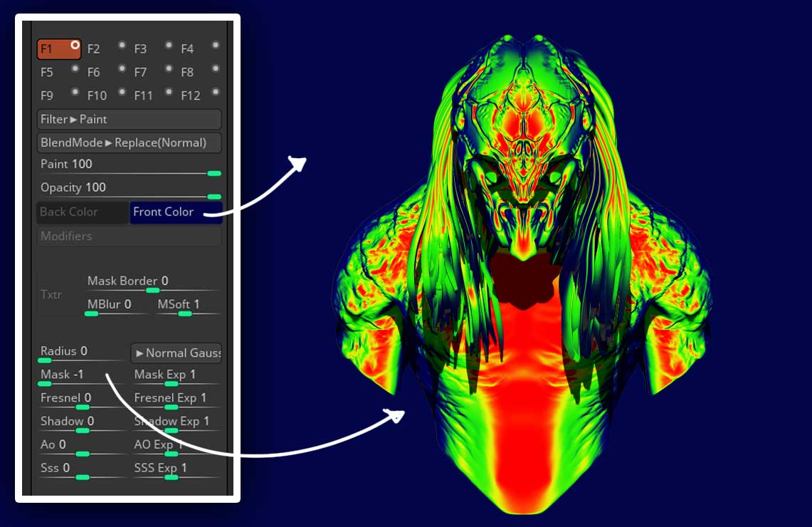Click the Txtr texture slot
Screen dimensions: 812x527
pyautogui.click(x=58, y=294)
